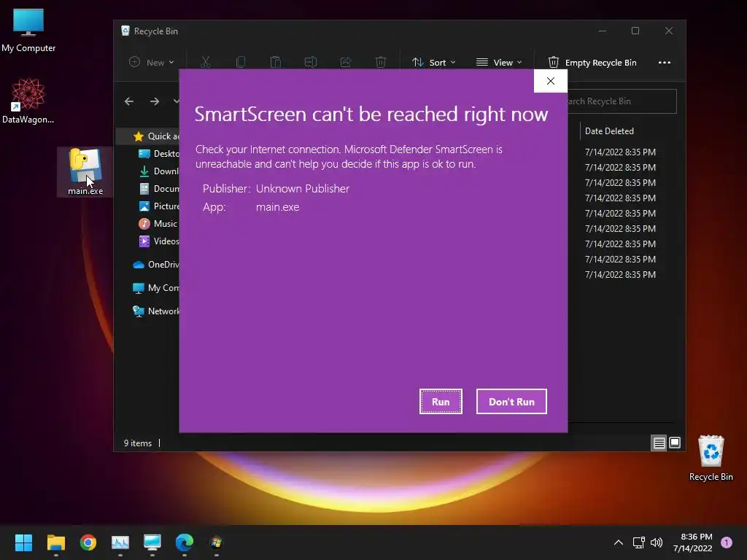Maximize the Recycle Bin window
This screenshot has width=747, height=560.
coord(635,31)
